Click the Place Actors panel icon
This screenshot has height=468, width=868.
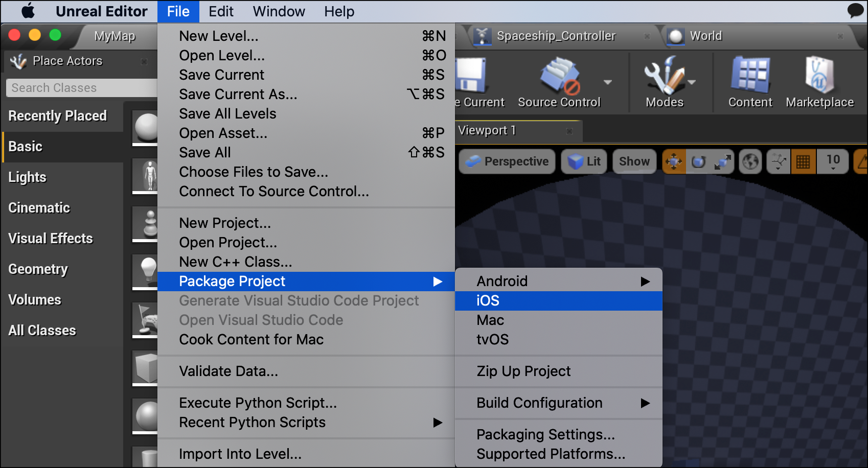(x=18, y=61)
